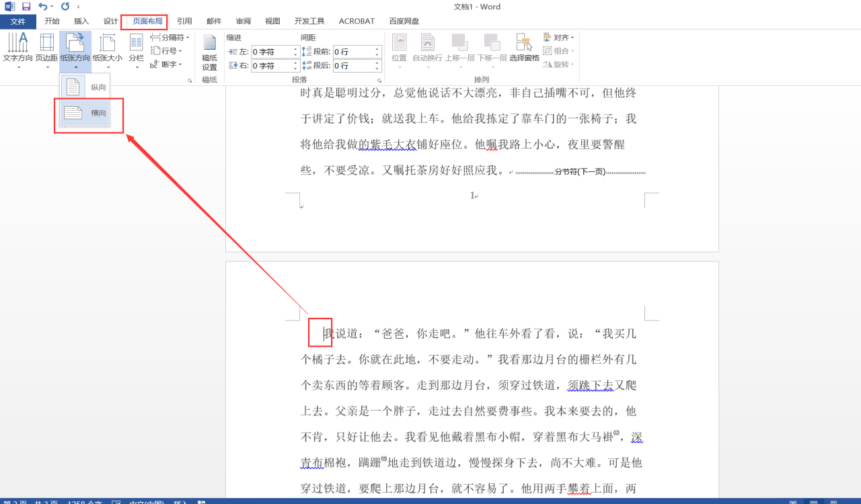
Task: Click the 分节符(下一页) section break marker
Action: coord(580,172)
